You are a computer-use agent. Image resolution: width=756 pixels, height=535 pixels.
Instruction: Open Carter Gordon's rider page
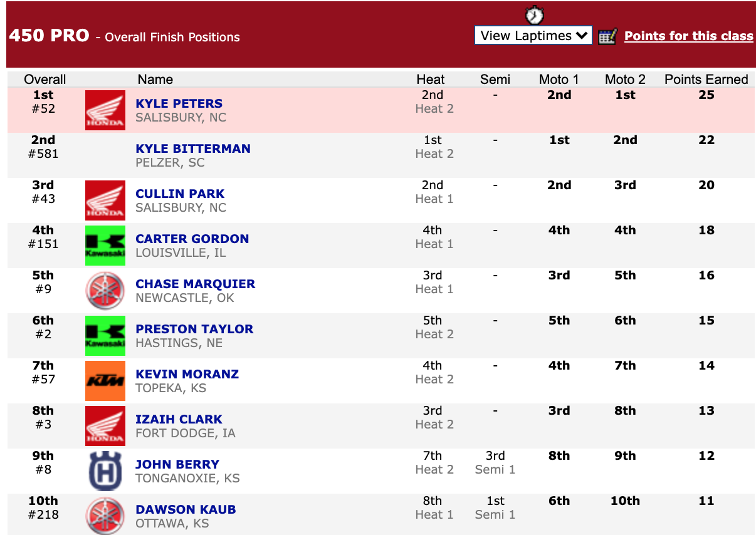point(192,239)
